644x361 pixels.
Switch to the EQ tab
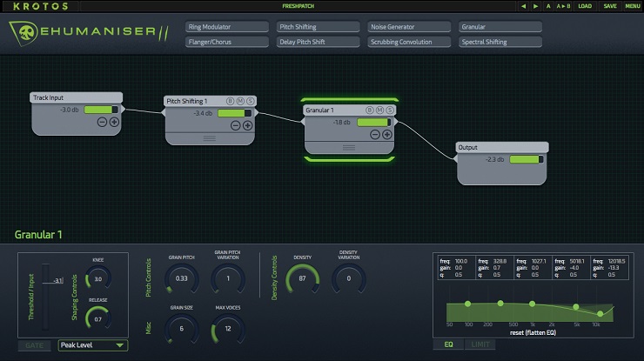447,345
